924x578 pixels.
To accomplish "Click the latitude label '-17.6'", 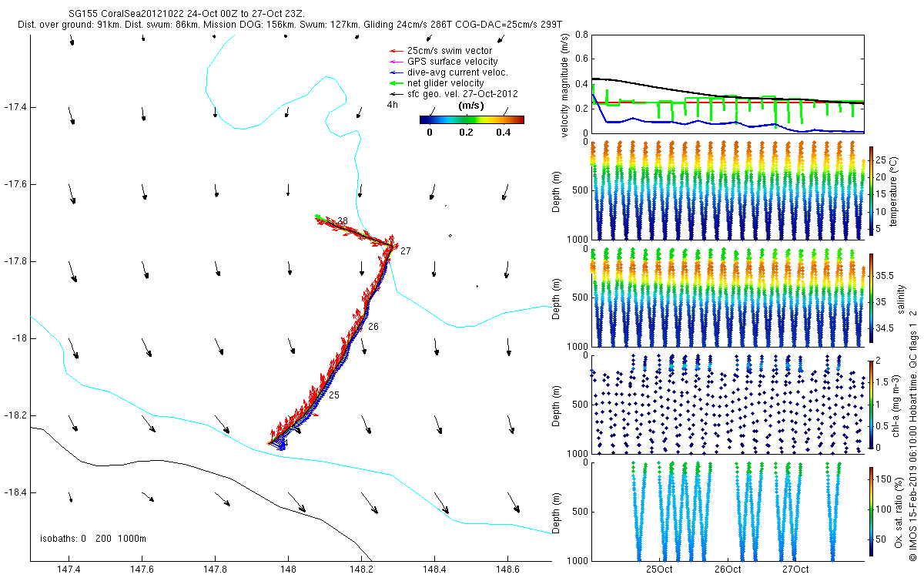I will click(x=15, y=184).
